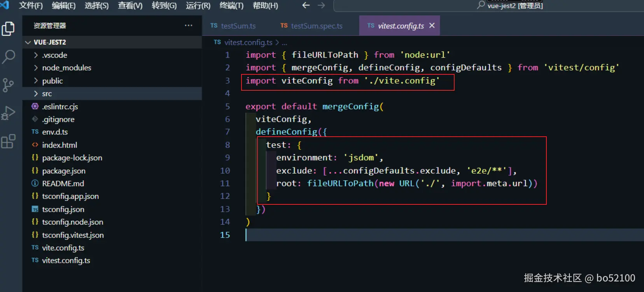
Task: Click the 资源管理器 panel title
Action: click(50, 26)
